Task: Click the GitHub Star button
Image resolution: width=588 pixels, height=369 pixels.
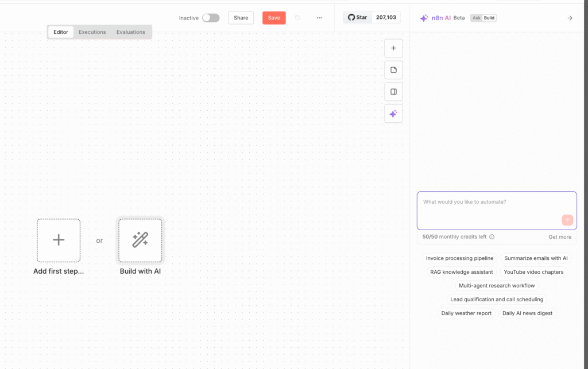Action: click(x=357, y=18)
